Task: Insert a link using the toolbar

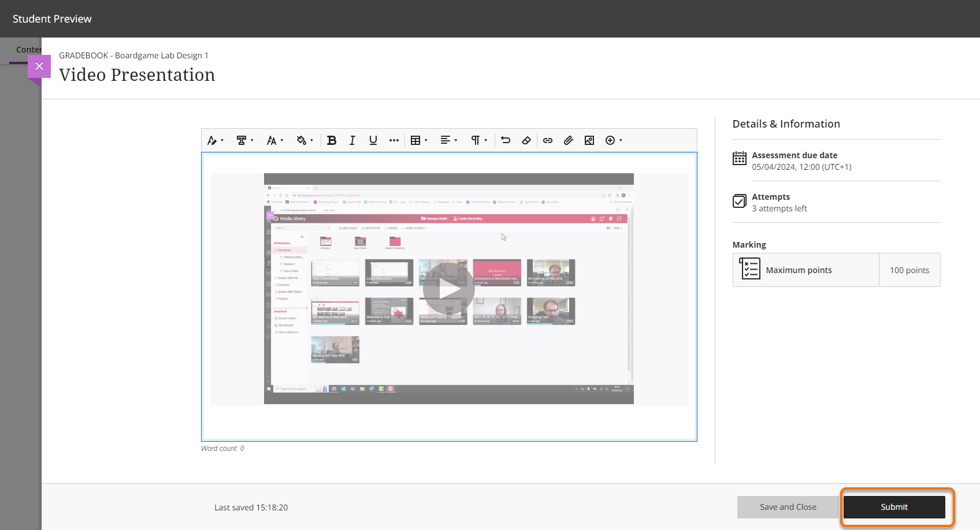Action: pos(548,140)
